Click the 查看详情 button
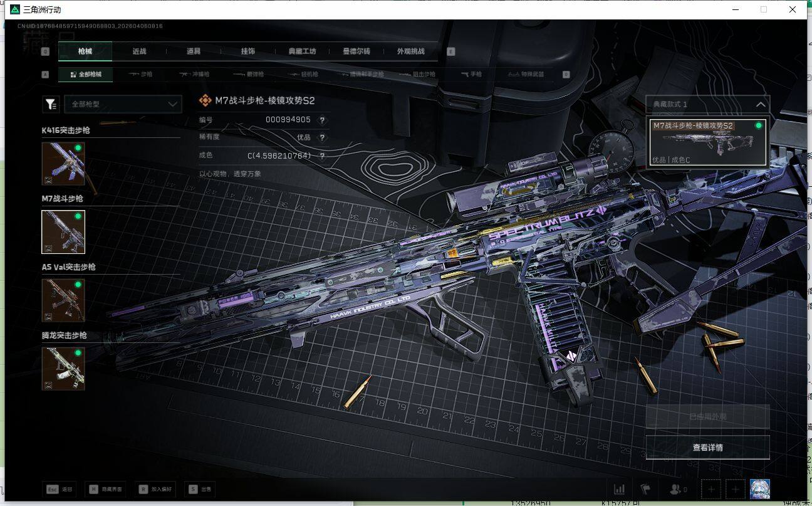 707,448
